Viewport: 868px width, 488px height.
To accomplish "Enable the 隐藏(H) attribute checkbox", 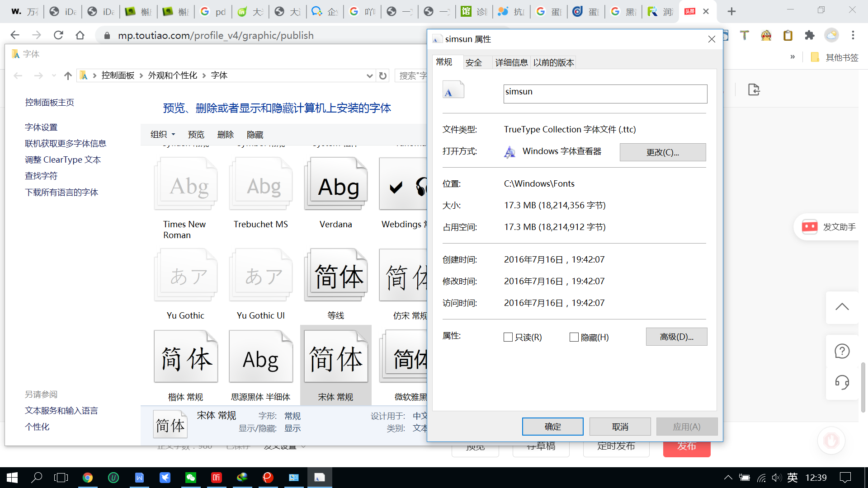I will [x=574, y=337].
